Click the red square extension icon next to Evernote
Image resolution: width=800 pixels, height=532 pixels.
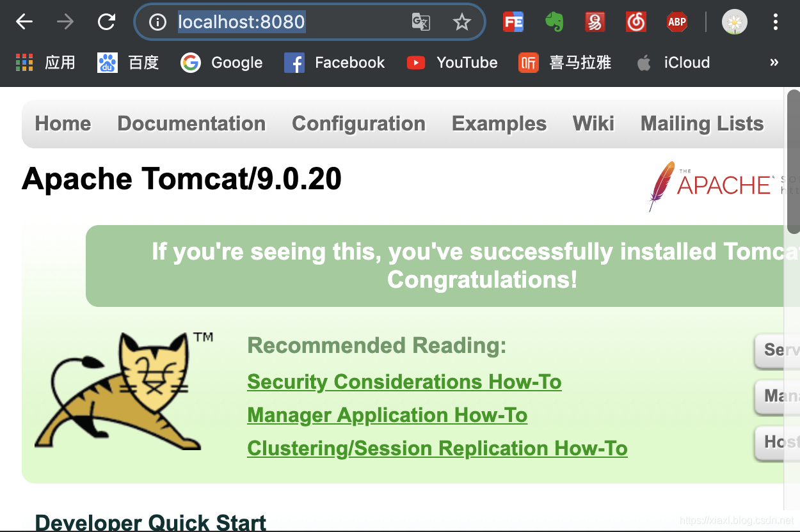[595, 22]
